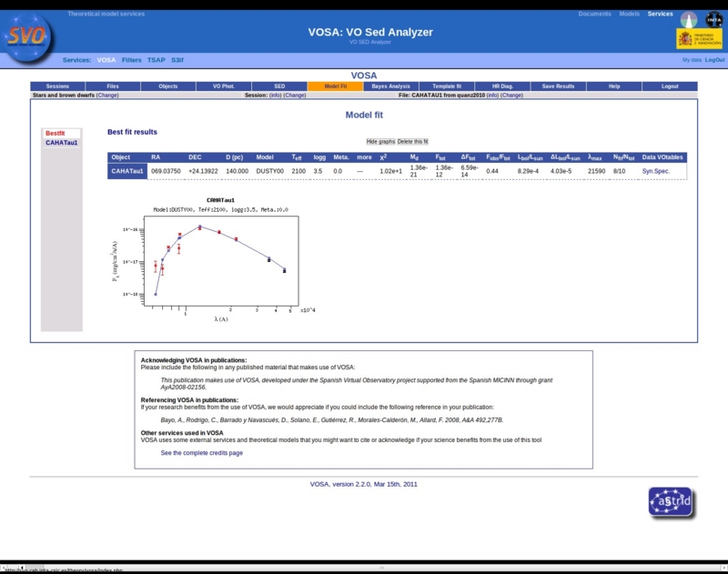Screen dimensions: 728x574
Task: Click the DUSTY00 model cell
Action: click(269, 171)
